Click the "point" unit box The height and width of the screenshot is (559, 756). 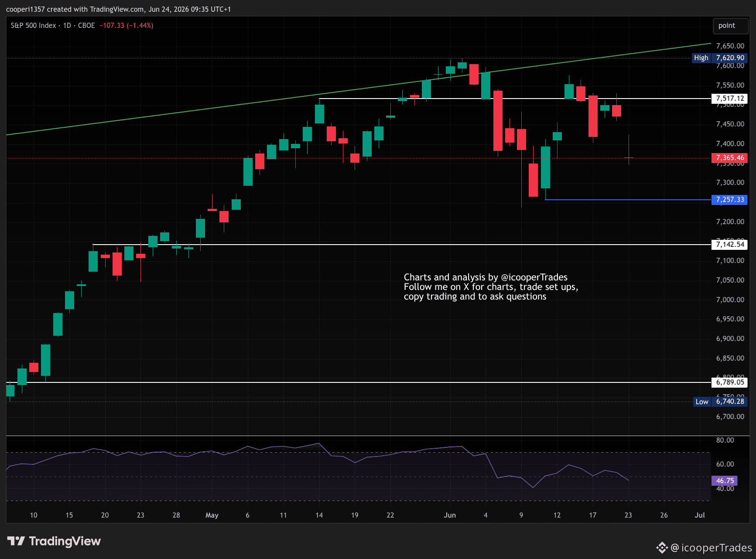coord(730,26)
